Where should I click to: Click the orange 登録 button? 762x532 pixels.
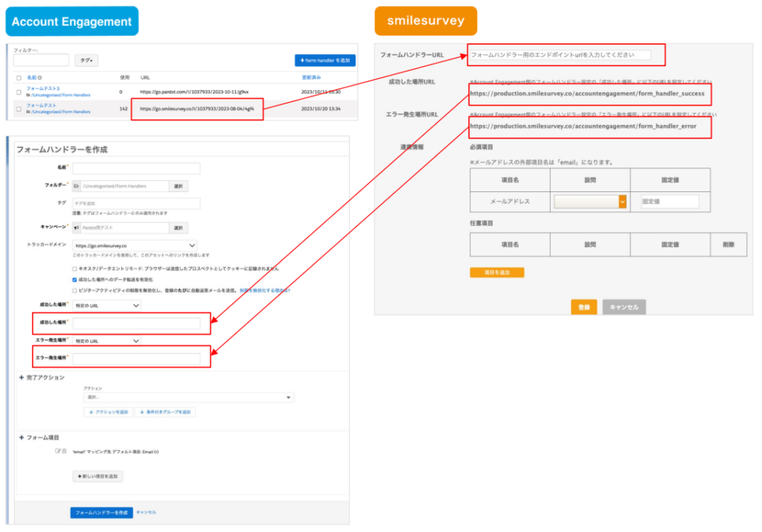(x=583, y=307)
